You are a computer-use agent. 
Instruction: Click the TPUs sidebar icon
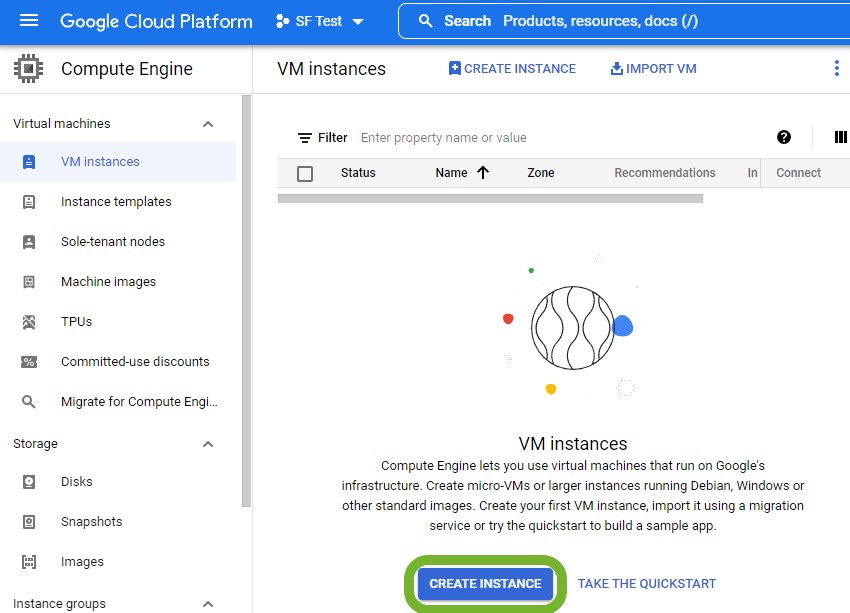click(29, 322)
